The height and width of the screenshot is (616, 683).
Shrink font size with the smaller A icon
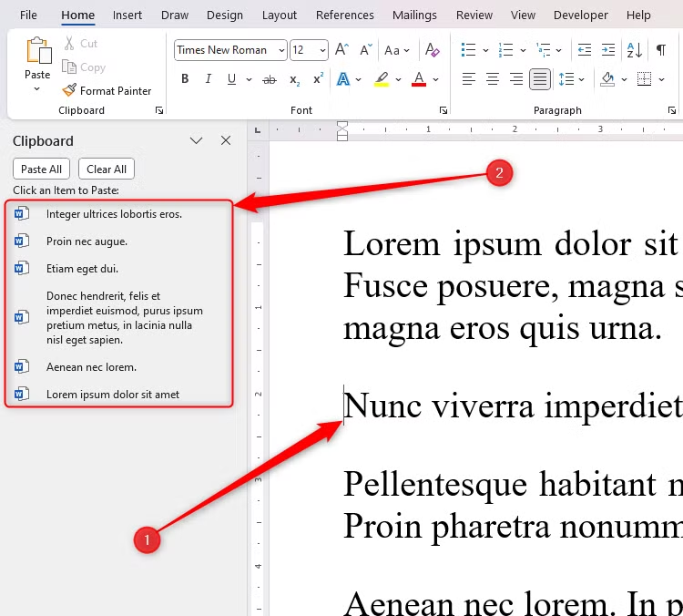tap(366, 50)
